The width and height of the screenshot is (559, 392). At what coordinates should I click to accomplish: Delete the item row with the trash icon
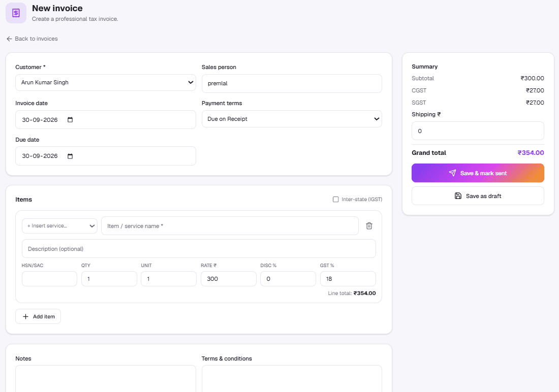tap(369, 225)
